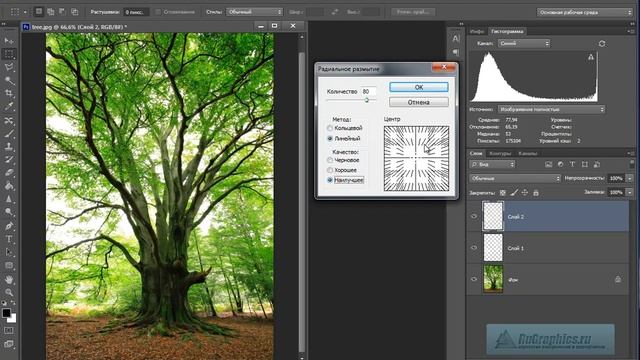Change the screen mode
The image size is (640, 360).
click(x=9, y=344)
